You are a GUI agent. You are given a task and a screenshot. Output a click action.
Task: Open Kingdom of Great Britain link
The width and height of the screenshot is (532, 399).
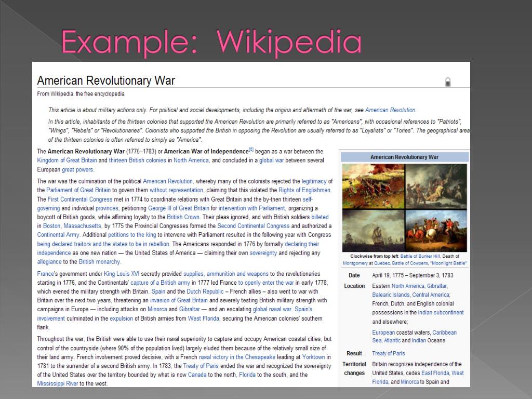click(x=67, y=160)
